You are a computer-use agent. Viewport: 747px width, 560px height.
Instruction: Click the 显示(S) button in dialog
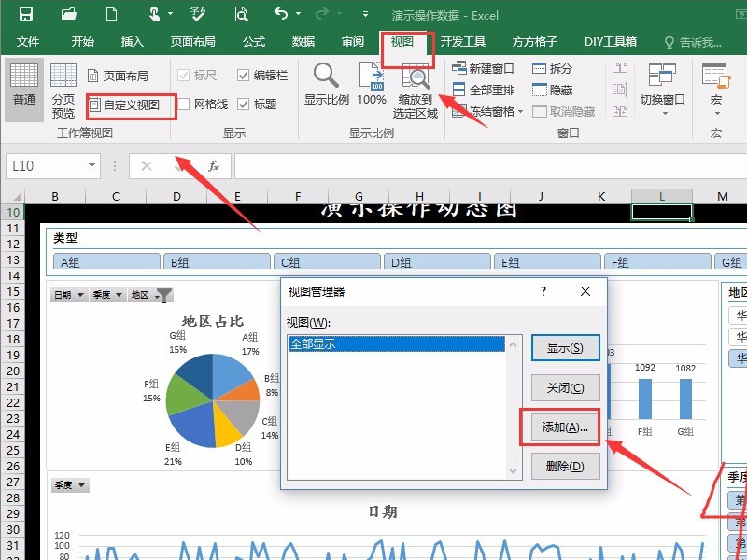pos(565,348)
